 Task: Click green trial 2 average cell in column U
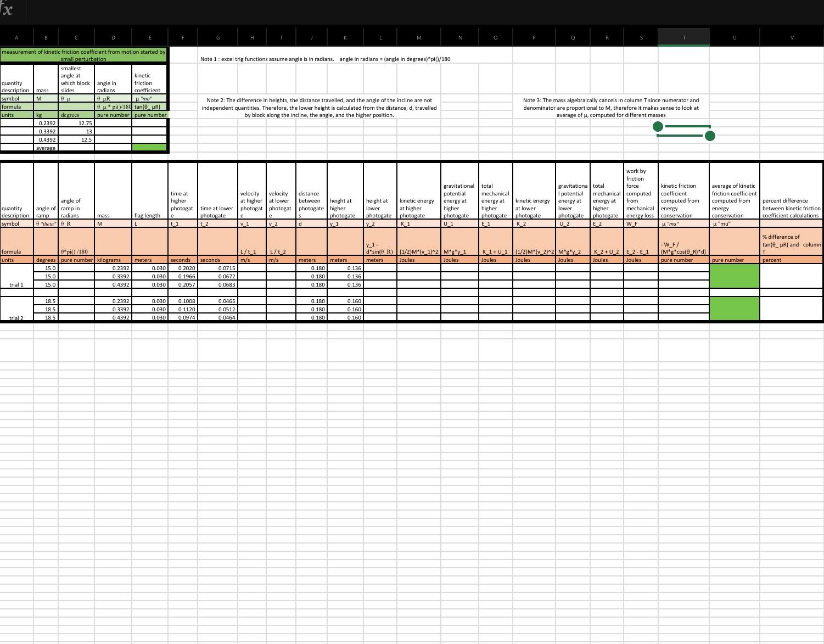tap(735, 309)
